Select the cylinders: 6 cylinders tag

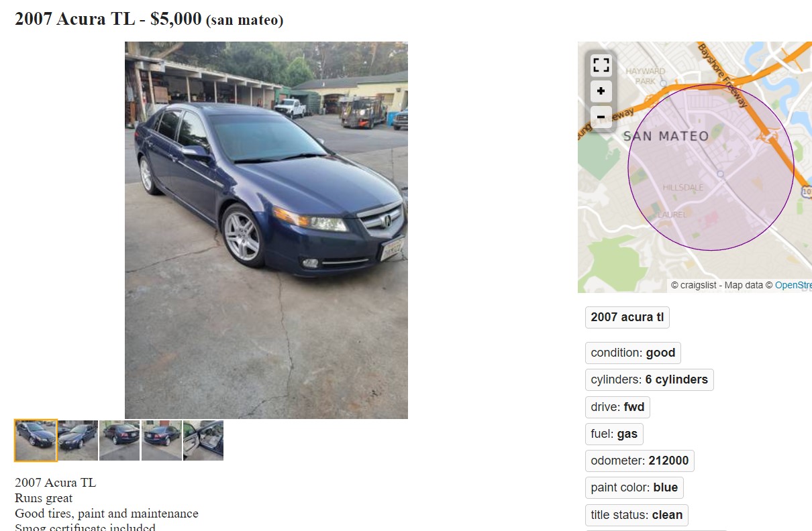[650, 379]
